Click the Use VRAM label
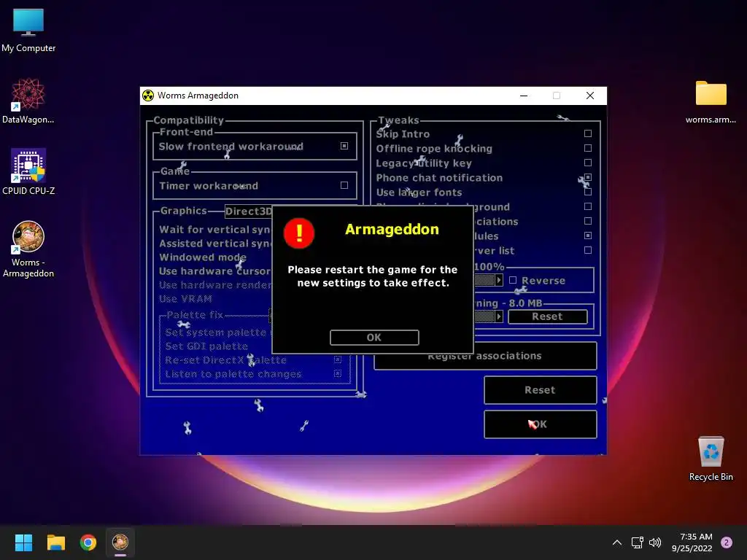The height and width of the screenshot is (560, 747). tap(185, 299)
